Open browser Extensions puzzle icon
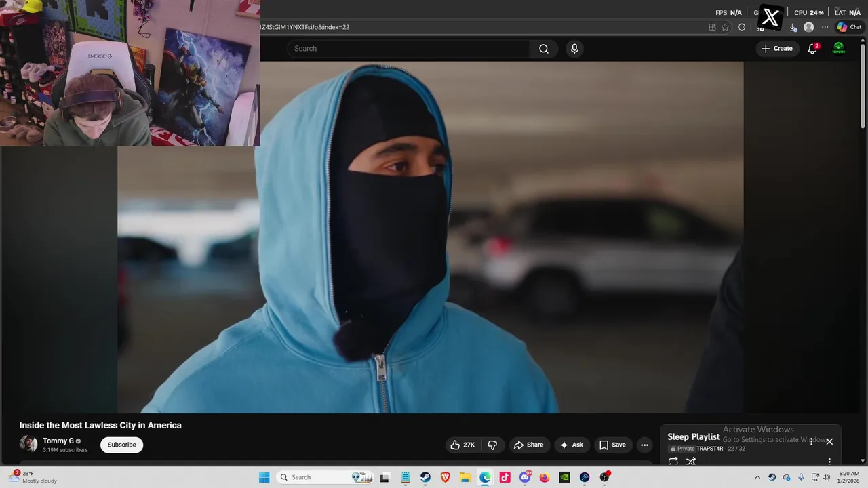Screen dimensions: 868x488 [x=741, y=27]
